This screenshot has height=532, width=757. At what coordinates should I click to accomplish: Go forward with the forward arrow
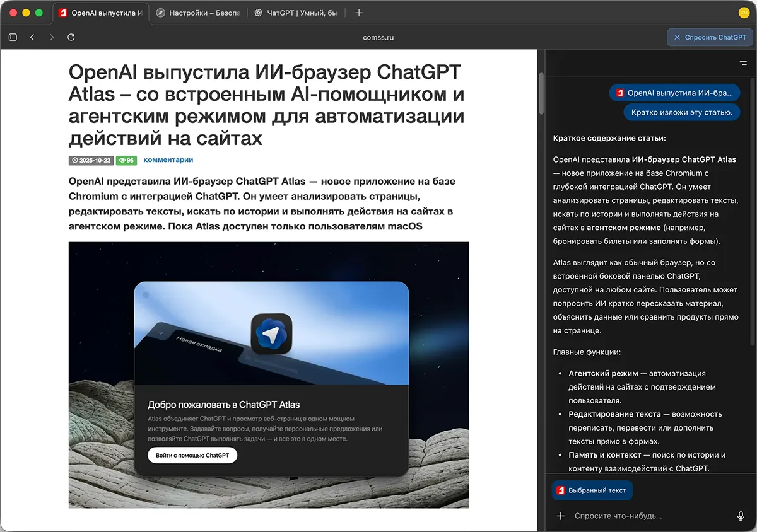click(52, 37)
